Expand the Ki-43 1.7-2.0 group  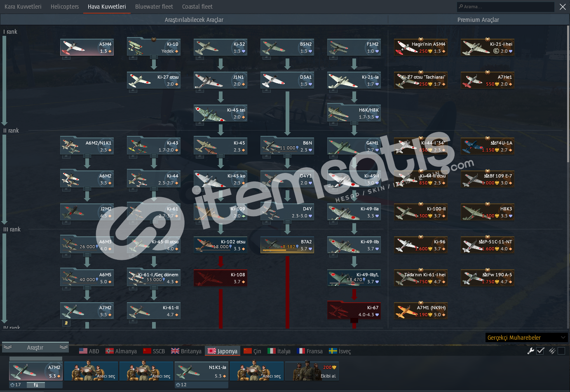tap(154, 146)
